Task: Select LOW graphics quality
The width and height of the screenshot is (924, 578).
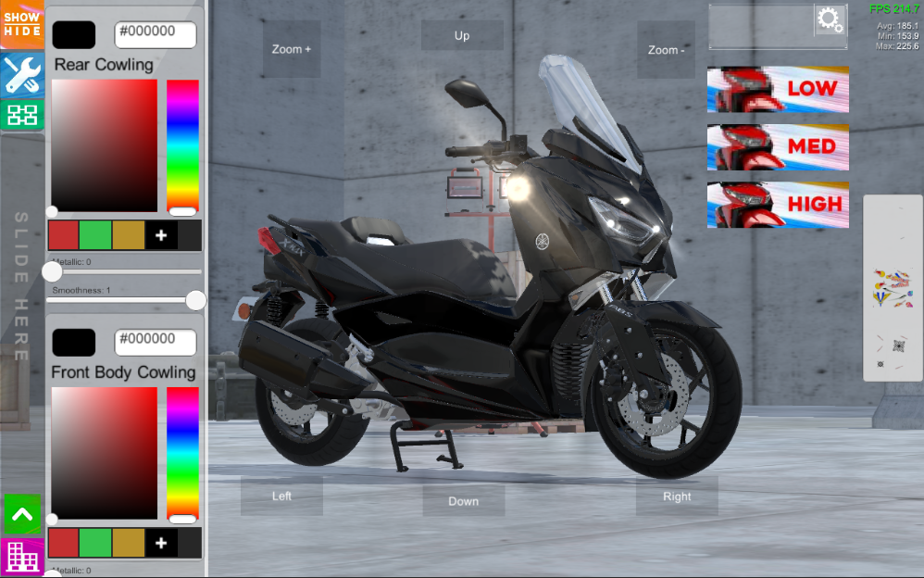Action: 778,89
